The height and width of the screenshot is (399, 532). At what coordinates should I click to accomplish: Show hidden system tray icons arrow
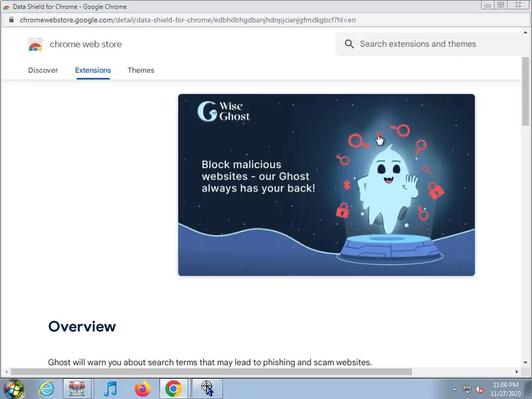click(454, 389)
